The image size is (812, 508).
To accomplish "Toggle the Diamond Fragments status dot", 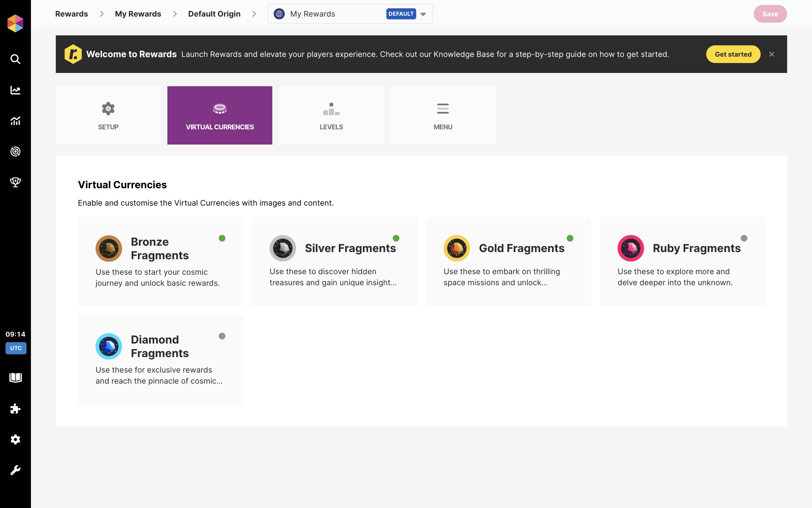I will pos(222,336).
